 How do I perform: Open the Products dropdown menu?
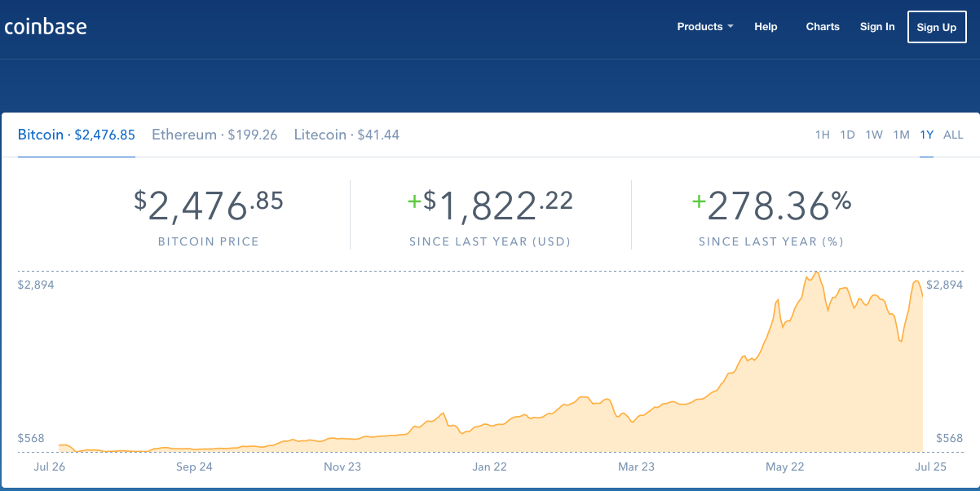[705, 27]
